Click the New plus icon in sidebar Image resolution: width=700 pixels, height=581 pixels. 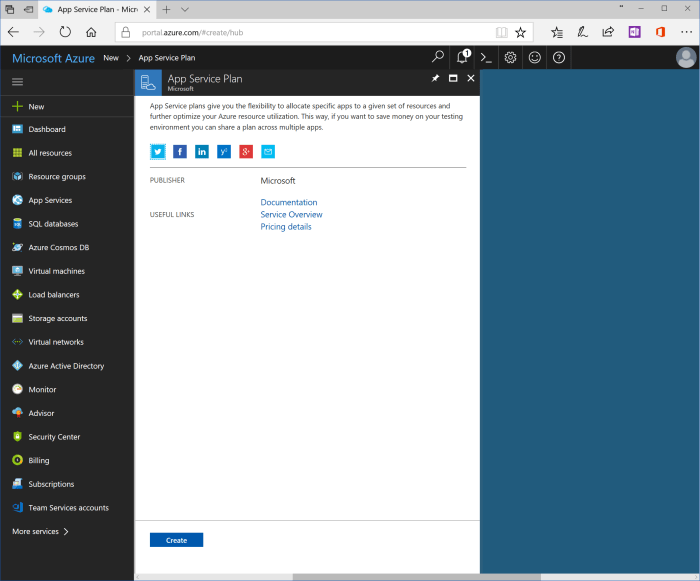tap(17, 106)
